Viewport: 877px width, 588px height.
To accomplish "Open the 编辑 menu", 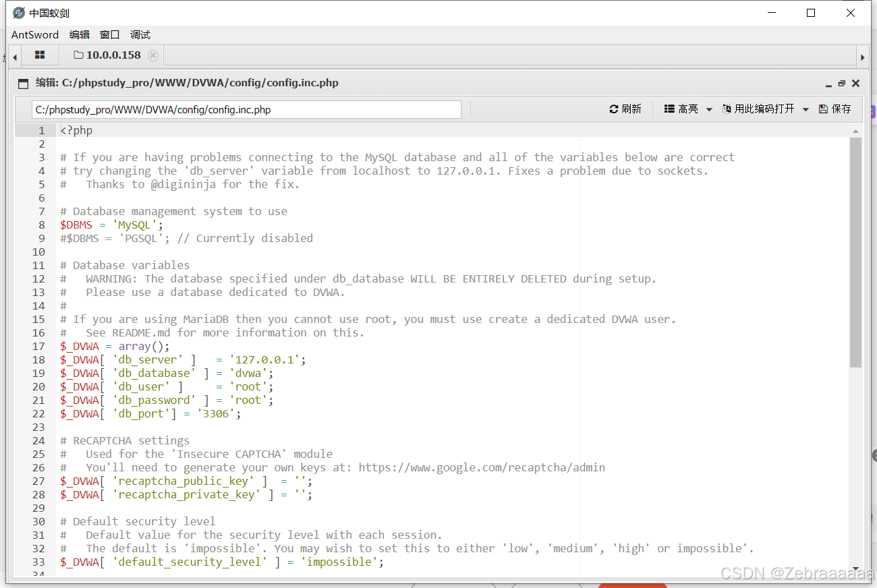I will coord(80,34).
